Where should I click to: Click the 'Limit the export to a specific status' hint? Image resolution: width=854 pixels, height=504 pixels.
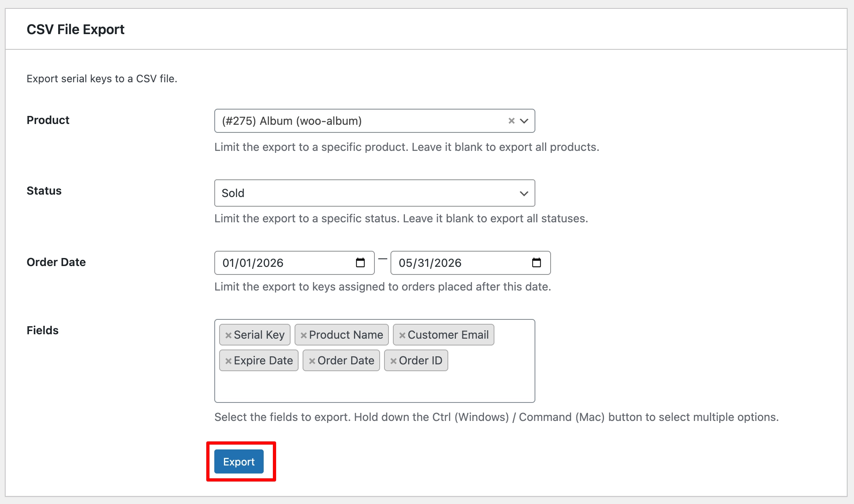pyautogui.click(x=401, y=218)
